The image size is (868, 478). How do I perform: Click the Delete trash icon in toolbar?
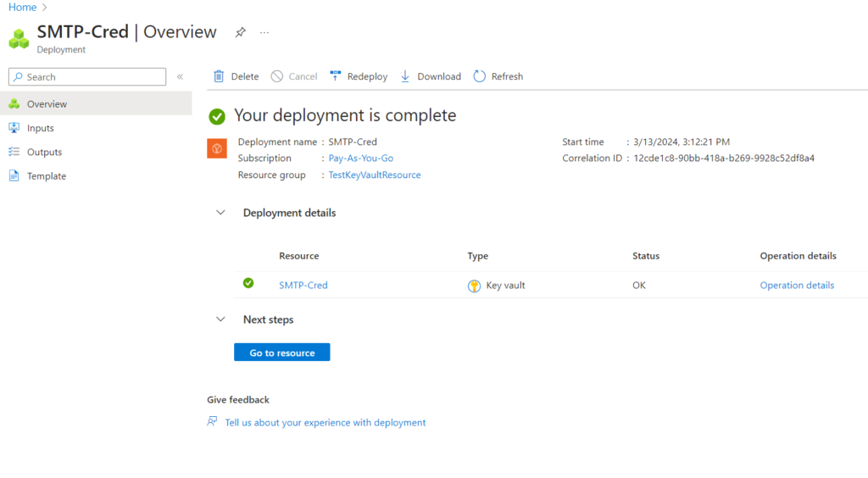[219, 76]
